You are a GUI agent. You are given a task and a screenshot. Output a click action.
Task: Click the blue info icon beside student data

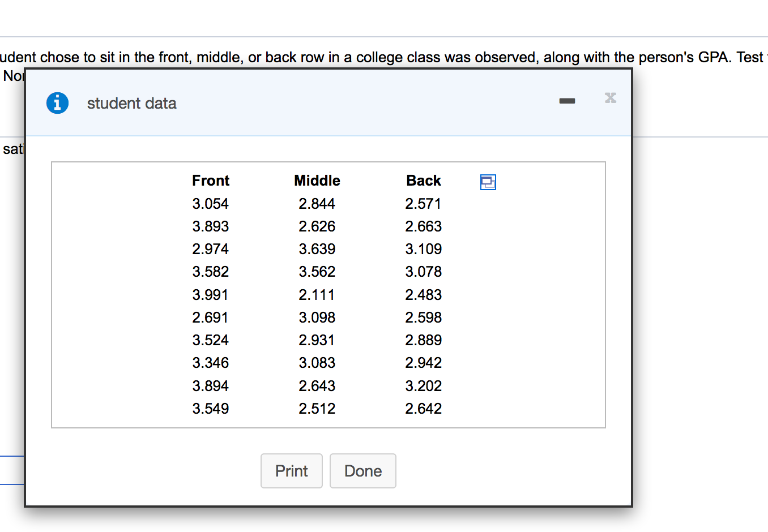tap(57, 103)
